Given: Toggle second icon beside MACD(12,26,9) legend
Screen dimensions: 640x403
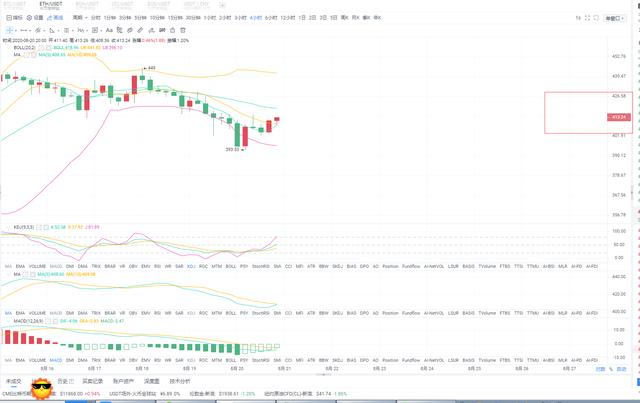Looking at the screenshot, I should coord(55,321).
